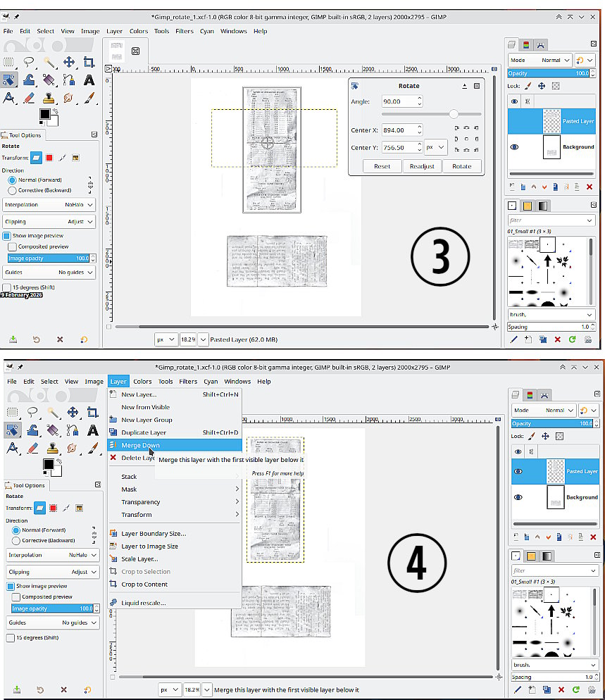Open brushes filter dropdown in Rotate-dialog window
Image resolution: width=605 pixels, height=700 pixels.
(551, 220)
